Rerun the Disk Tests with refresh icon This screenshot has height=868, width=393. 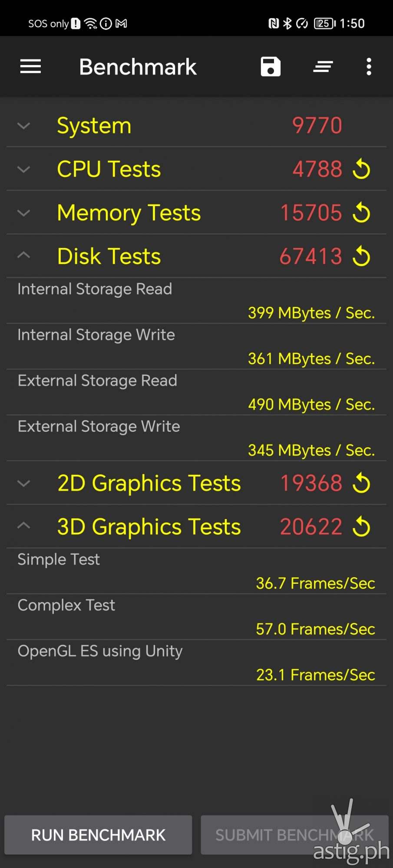click(361, 256)
